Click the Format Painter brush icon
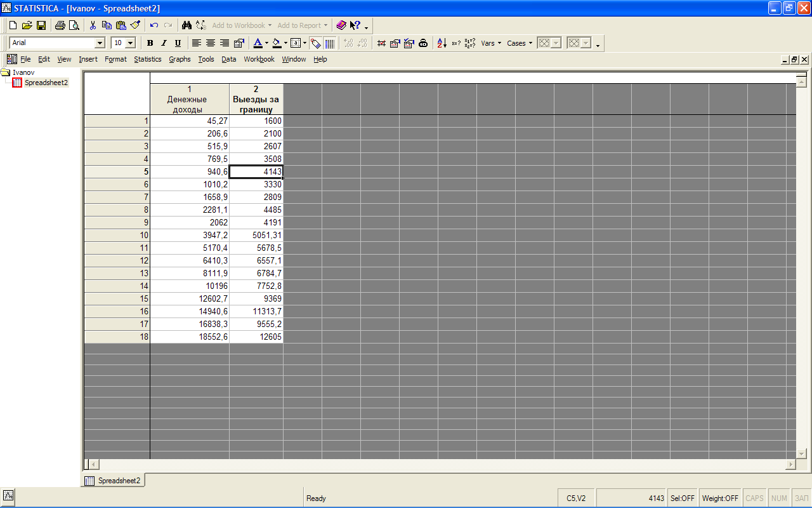This screenshot has height=508, width=812. (x=134, y=25)
